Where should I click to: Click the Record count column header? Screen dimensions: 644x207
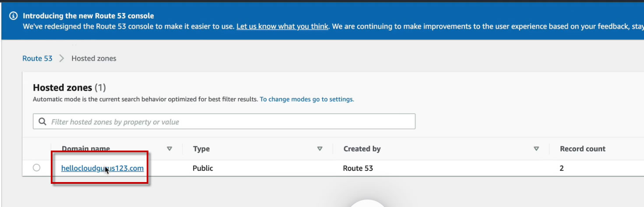[x=582, y=149]
